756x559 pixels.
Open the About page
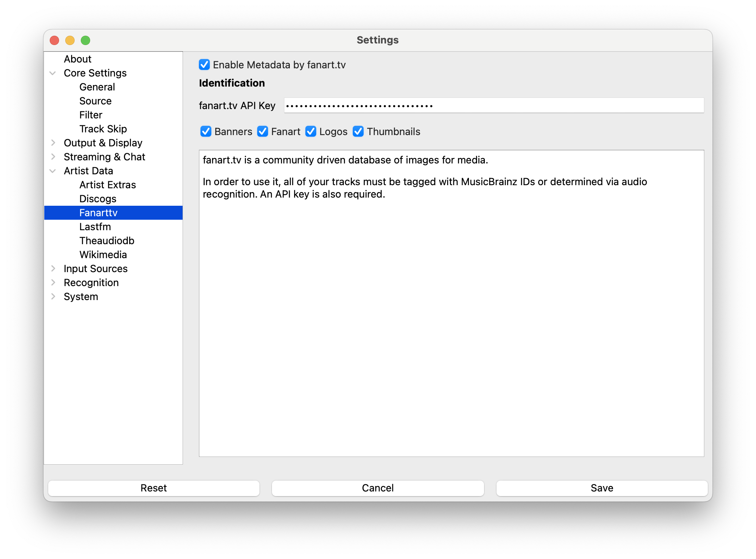point(78,59)
